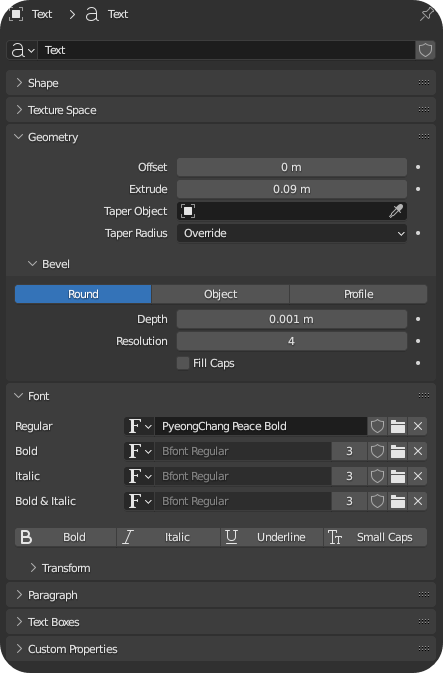
Task: Click the object icon in Taper Object field
Action: [x=188, y=211]
